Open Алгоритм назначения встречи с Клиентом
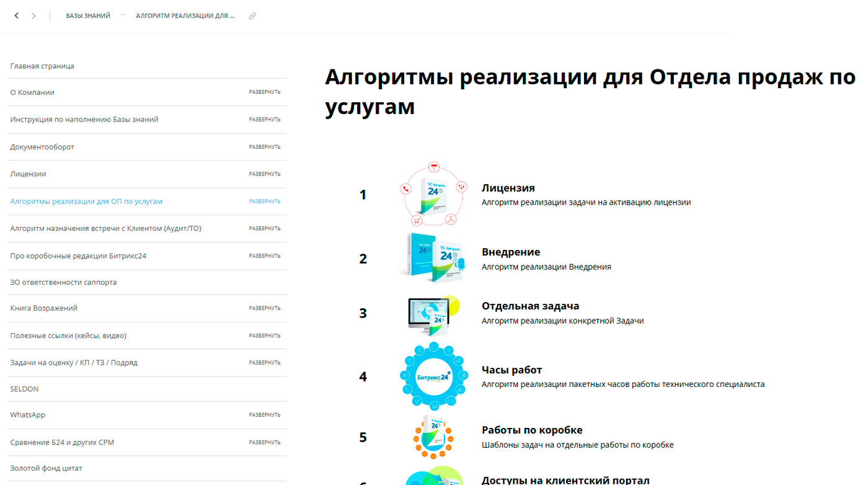 tap(105, 229)
